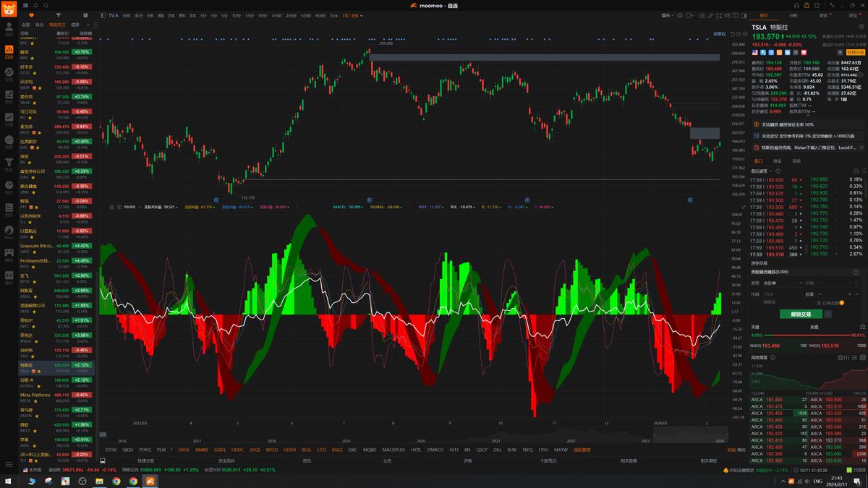The width and height of the screenshot is (868, 488).
Task: Click the 快捷交易 quick trade button
Action: (x=856, y=52)
